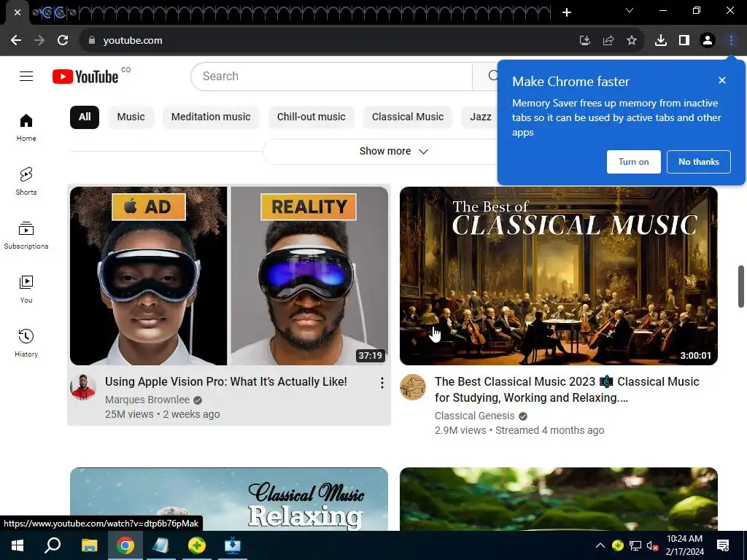The image size is (747, 560).
Task: Select the Music filter chip
Action: [131, 117]
